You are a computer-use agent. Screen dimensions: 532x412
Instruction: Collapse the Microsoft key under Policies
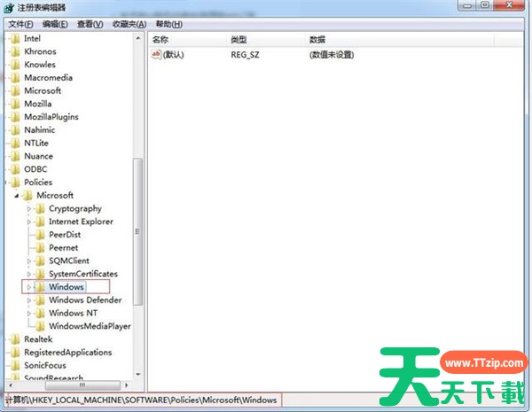click(17, 195)
